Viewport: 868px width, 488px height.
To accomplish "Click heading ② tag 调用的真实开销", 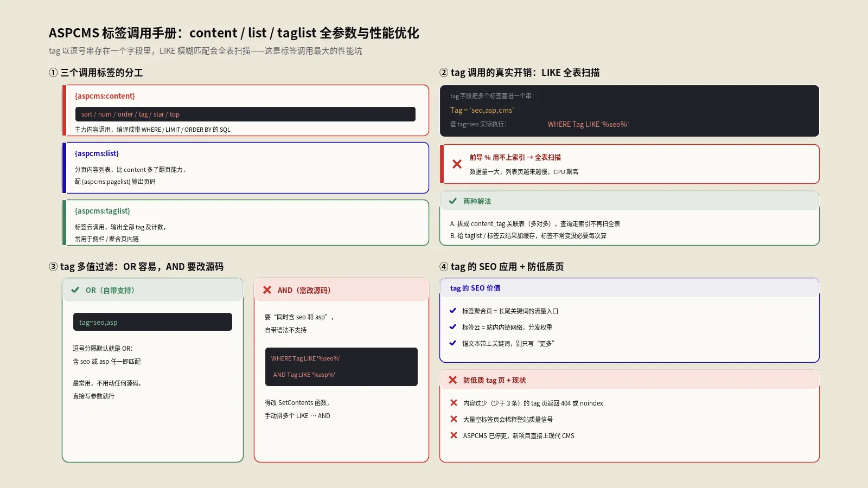I will click(x=520, y=73).
